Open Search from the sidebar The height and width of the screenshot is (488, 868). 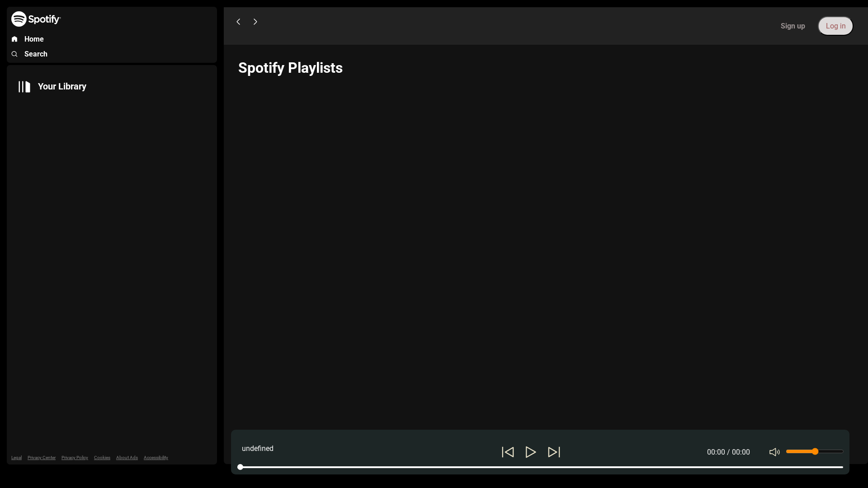(14, 54)
